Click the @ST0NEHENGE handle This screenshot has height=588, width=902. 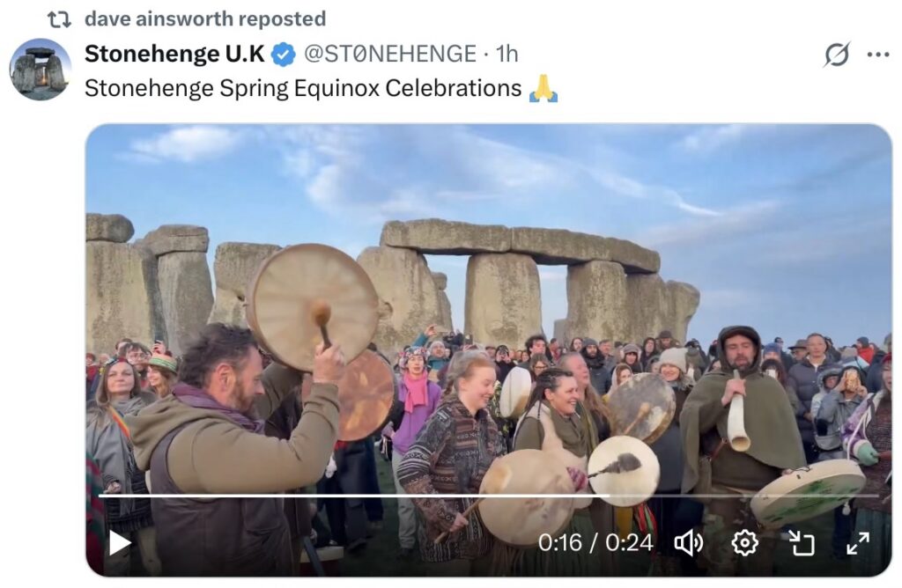click(390, 55)
